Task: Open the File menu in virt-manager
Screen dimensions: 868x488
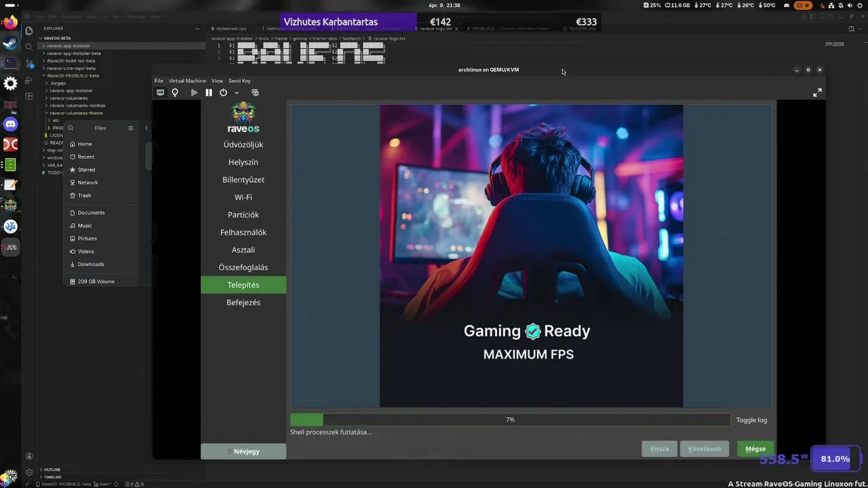Action: coord(159,81)
